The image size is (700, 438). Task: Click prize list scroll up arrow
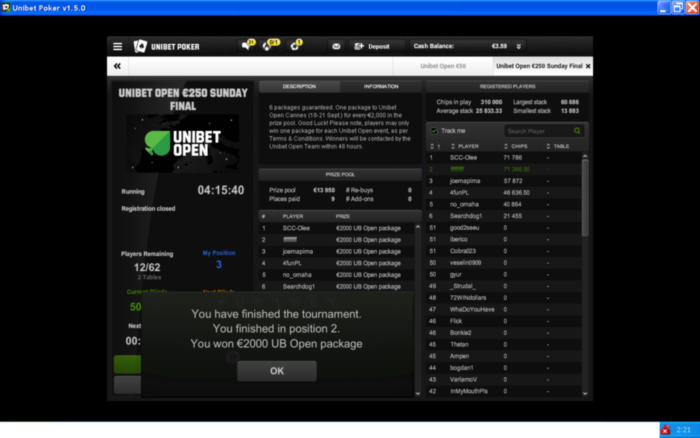point(417,227)
